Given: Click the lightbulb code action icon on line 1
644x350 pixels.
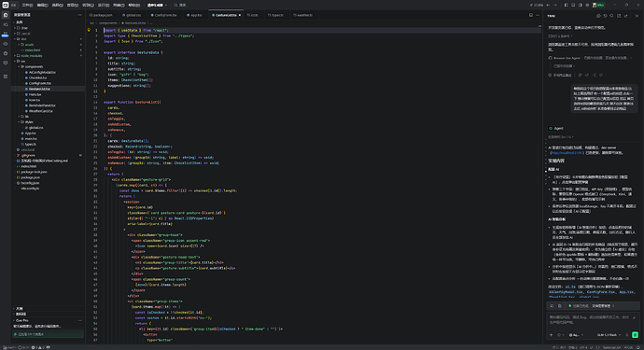Looking at the screenshot, I should 89,30.
